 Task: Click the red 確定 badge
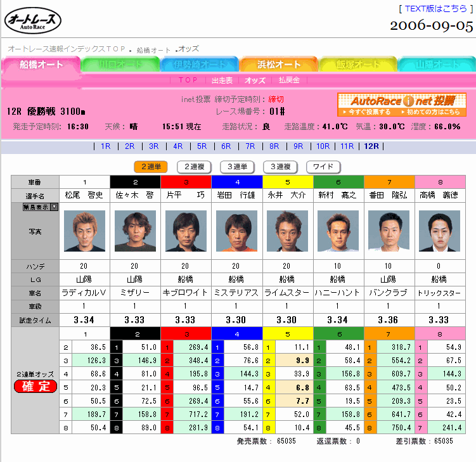point(35,387)
